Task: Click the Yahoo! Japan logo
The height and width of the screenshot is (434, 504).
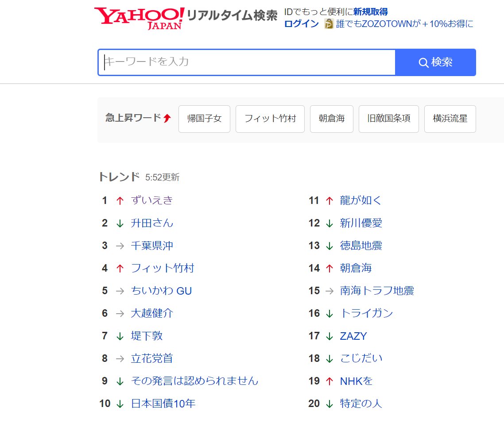Action: click(x=139, y=19)
